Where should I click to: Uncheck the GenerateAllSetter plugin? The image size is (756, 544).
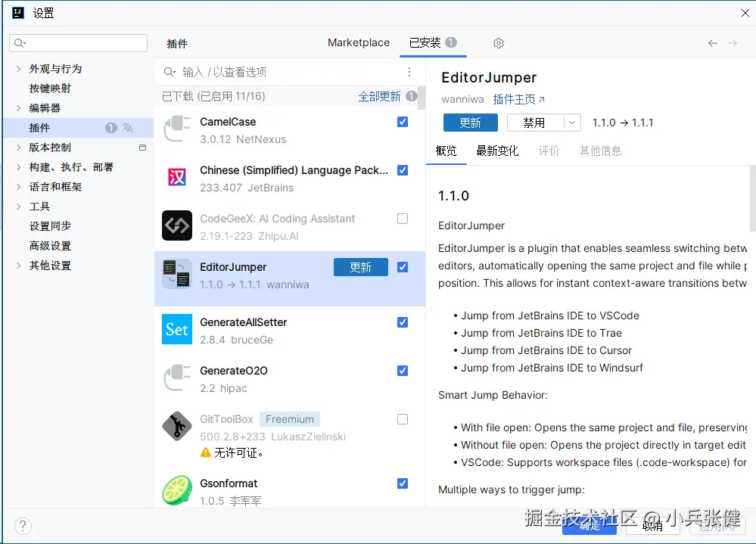tap(403, 322)
